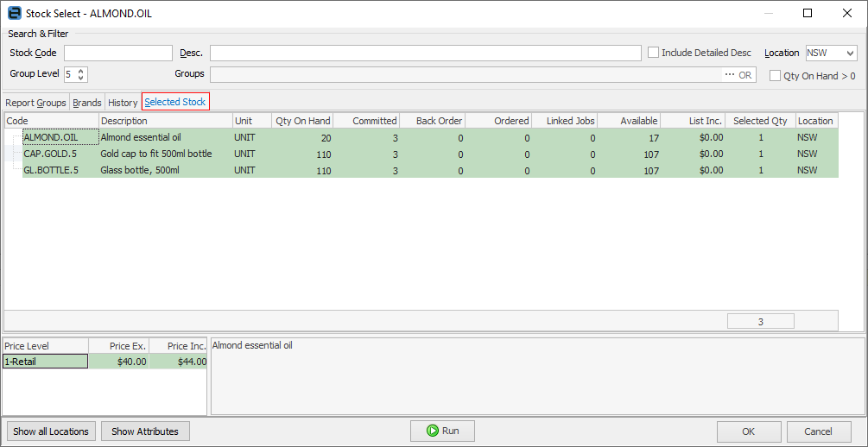
Task: Open the Brands tab
Action: (87, 103)
